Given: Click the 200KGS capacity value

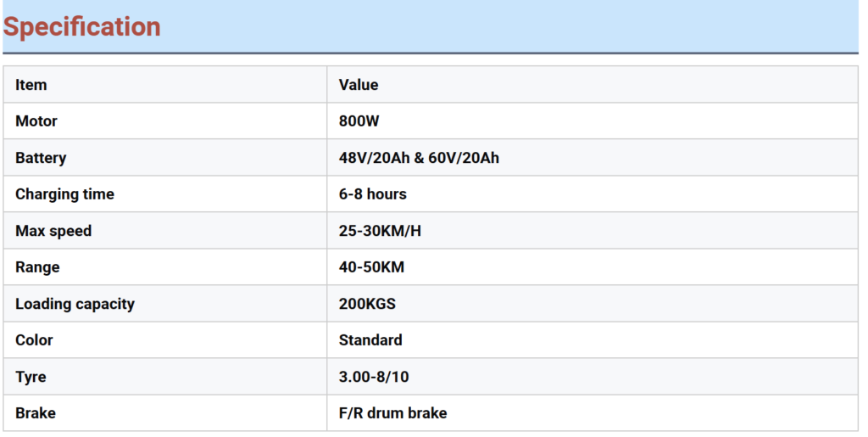Looking at the screenshot, I should (367, 304).
